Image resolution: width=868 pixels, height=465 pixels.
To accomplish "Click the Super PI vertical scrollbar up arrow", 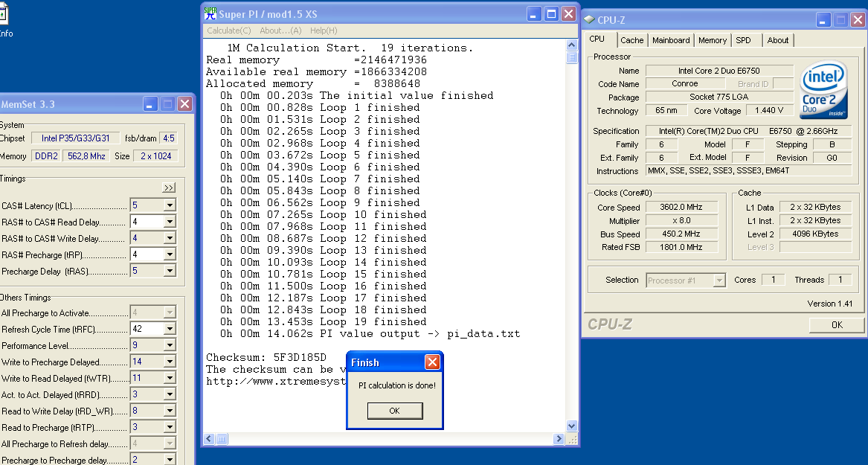I will (572, 45).
